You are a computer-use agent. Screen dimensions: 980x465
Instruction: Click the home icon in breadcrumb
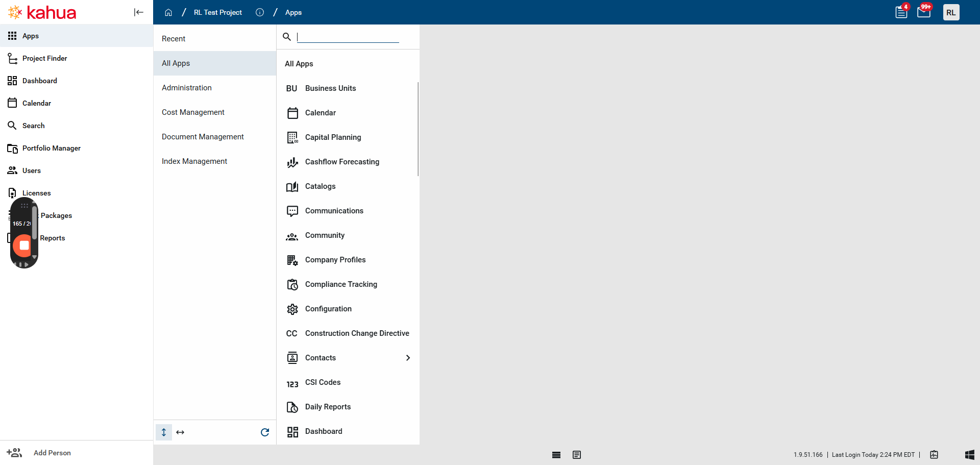click(168, 12)
